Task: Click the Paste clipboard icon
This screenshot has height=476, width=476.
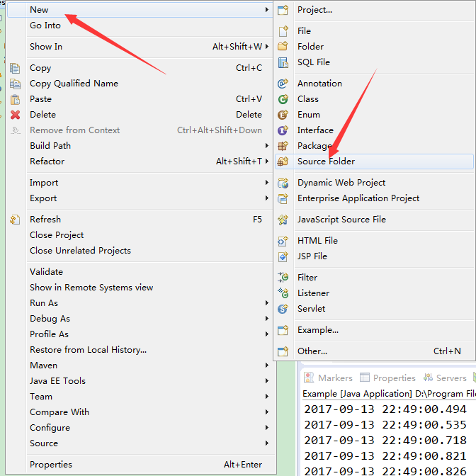Action: [15, 99]
